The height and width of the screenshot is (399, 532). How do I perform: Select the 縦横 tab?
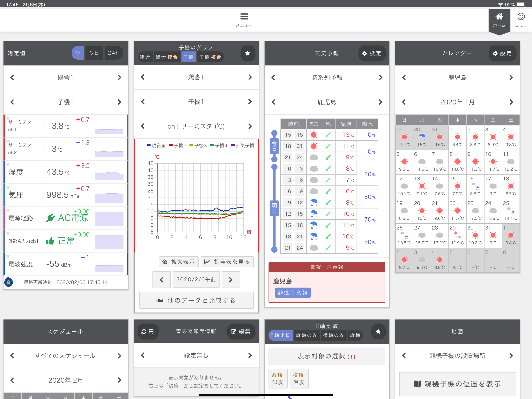[x=355, y=335]
